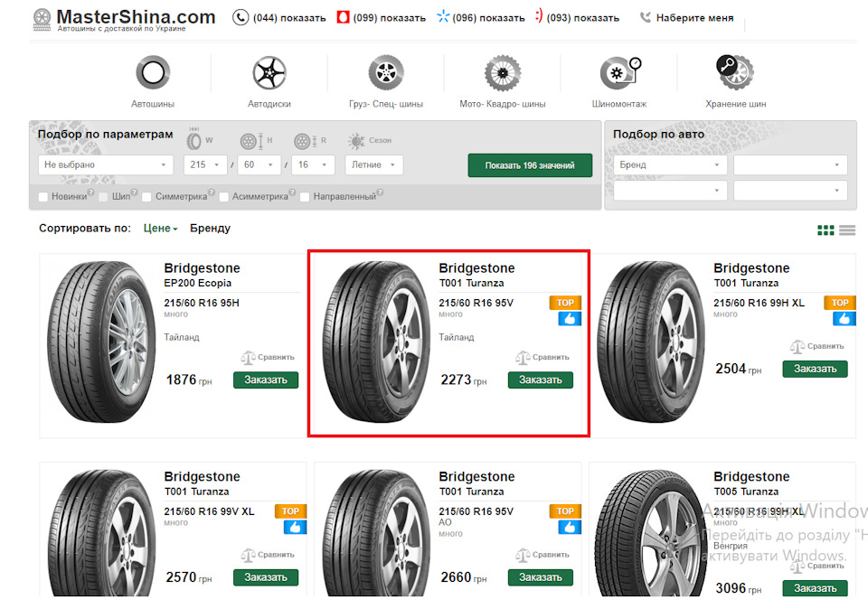Open the empty dropdown below Бренд

(x=670, y=191)
